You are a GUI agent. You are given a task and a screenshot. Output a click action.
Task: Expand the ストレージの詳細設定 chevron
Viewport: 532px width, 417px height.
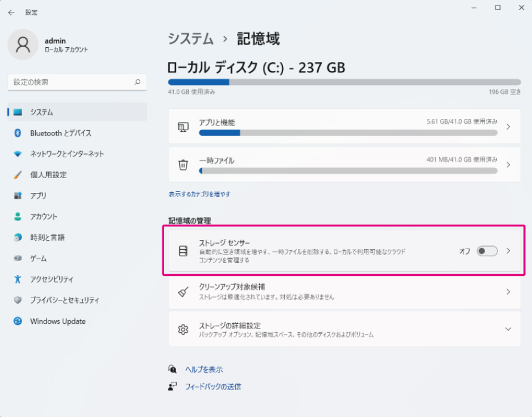tap(508, 329)
